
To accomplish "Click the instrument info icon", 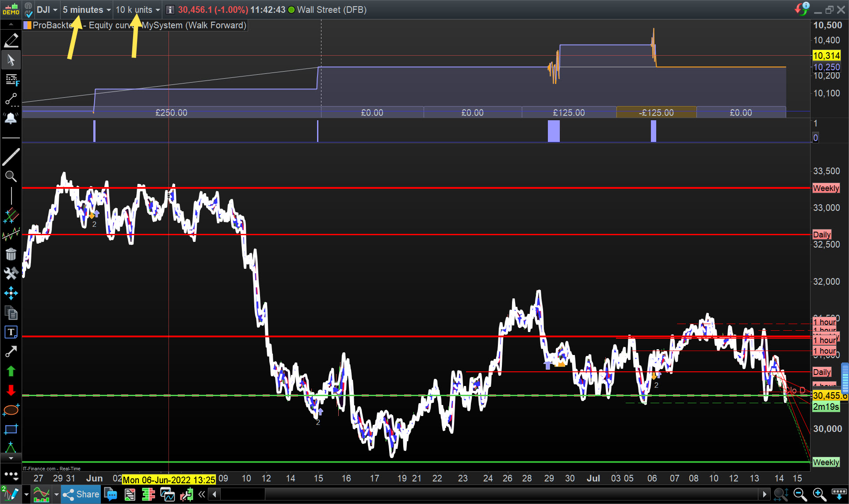I will pyautogui.click(x=170, y=10).
